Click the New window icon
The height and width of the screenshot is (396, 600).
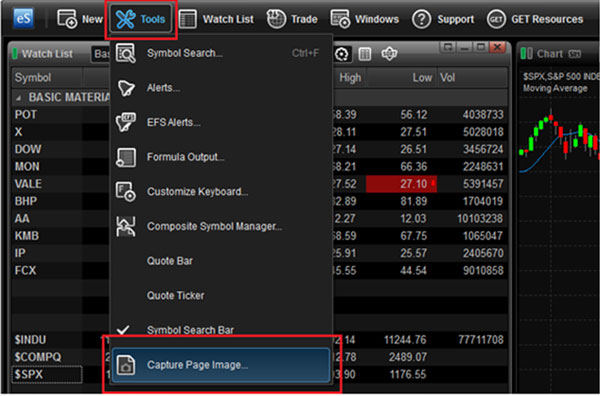[x=67, y=19]
